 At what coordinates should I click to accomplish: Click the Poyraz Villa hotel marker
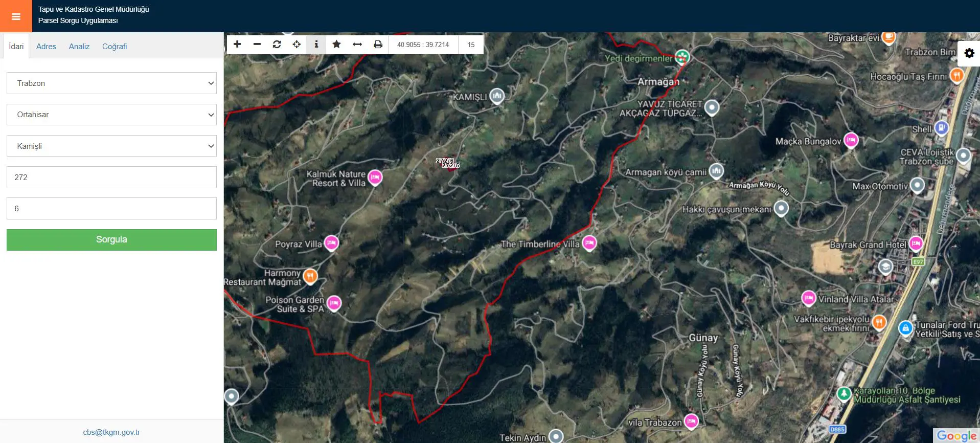[331, 243]
